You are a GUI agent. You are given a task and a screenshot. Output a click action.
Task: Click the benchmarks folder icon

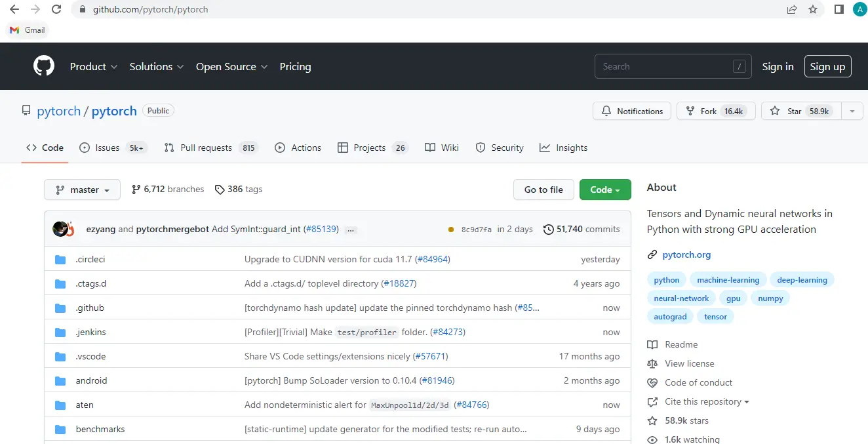click(61, 430)
